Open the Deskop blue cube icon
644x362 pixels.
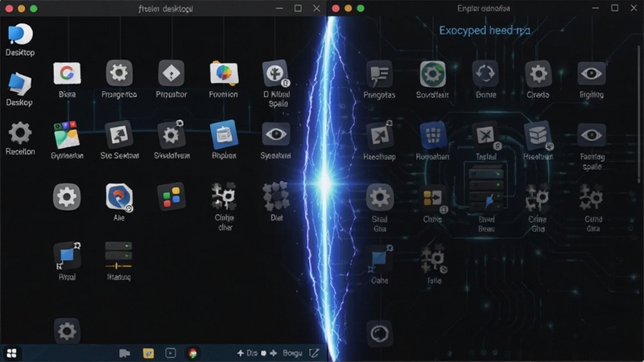pos(19,84)
